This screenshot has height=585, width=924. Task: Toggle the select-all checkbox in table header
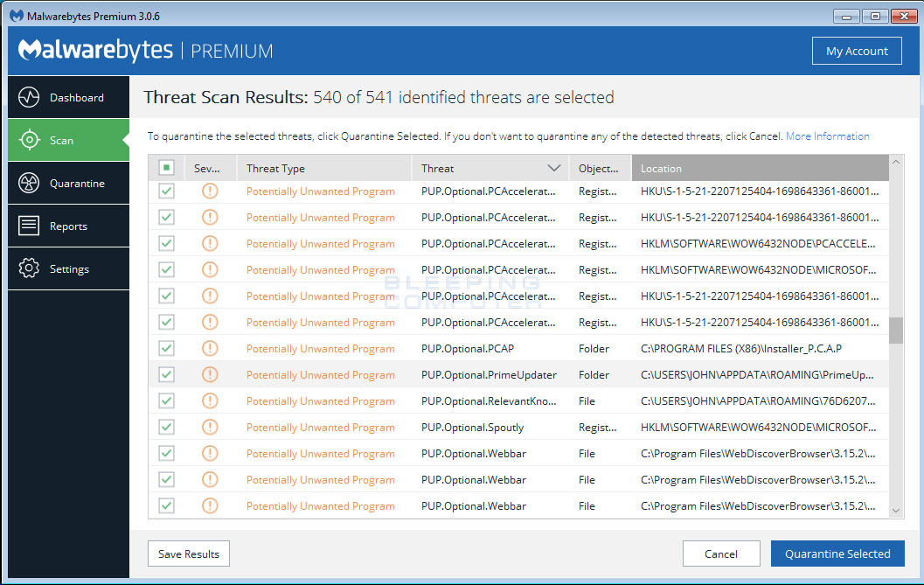pos(166,168)
